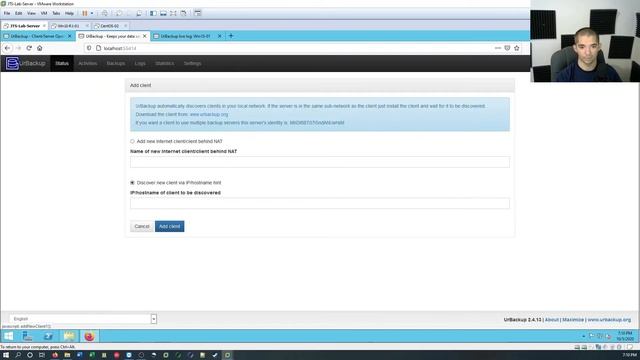Open the VMware View menu
This screenshot has height=360, width=640.
point(31,13)
